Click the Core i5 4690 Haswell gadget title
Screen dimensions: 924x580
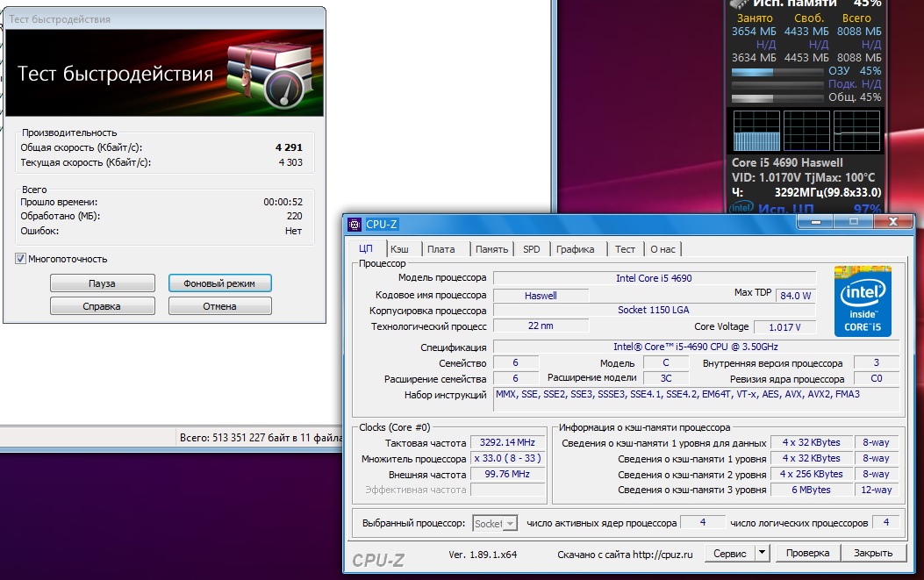pos(787,162)
